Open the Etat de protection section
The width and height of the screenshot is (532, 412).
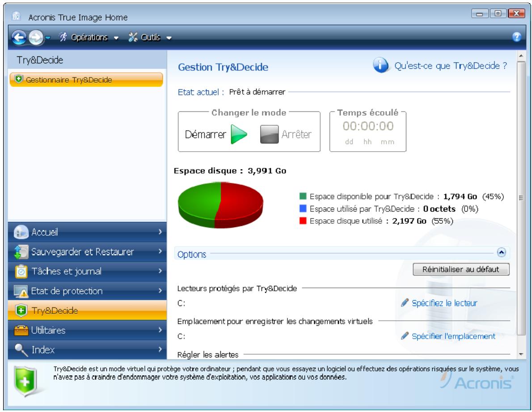87,291
